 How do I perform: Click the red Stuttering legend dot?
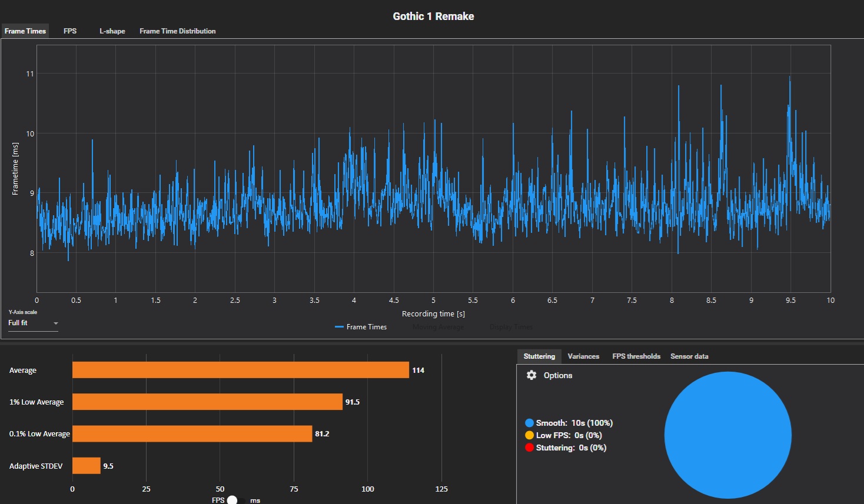coord(529,448)
